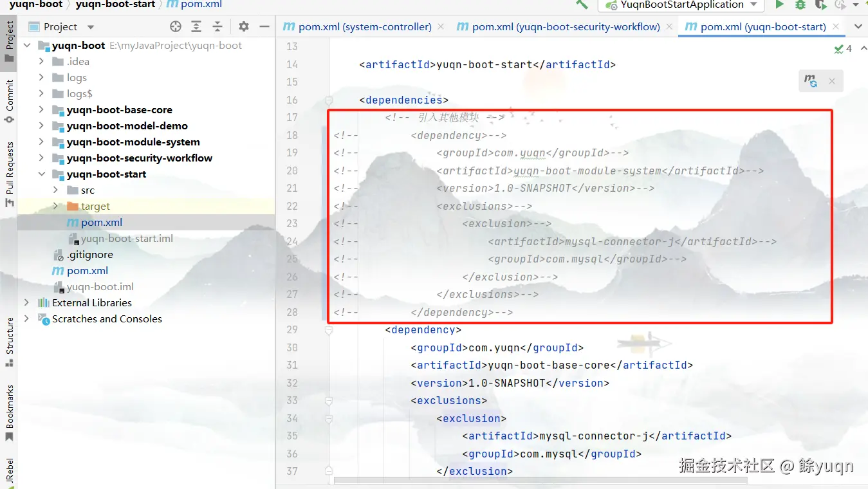Expand External Libraries node
This screenshot has height=489, width=868.
coord(26,303)
